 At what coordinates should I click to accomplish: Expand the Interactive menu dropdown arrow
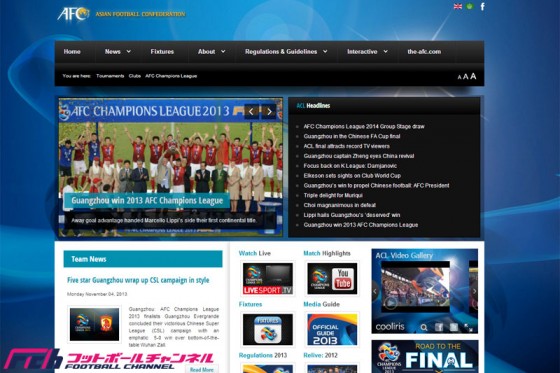pyautogui.click(x=386, y=52)
